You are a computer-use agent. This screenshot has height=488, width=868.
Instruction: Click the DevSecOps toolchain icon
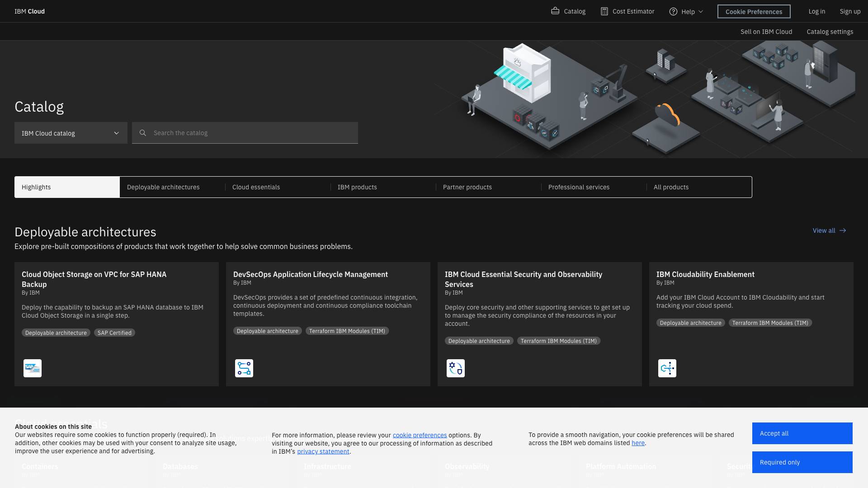pyautogui.click(x=244, y=368)
